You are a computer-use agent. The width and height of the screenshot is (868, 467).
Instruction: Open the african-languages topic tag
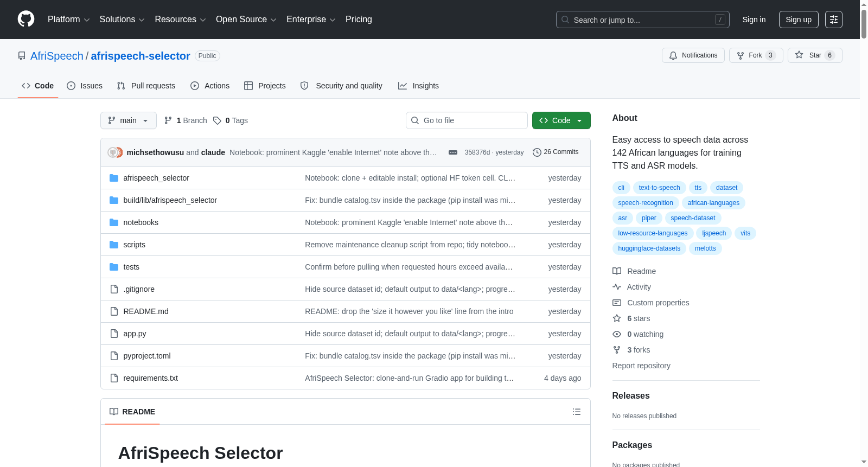click(x=713, y=203)
